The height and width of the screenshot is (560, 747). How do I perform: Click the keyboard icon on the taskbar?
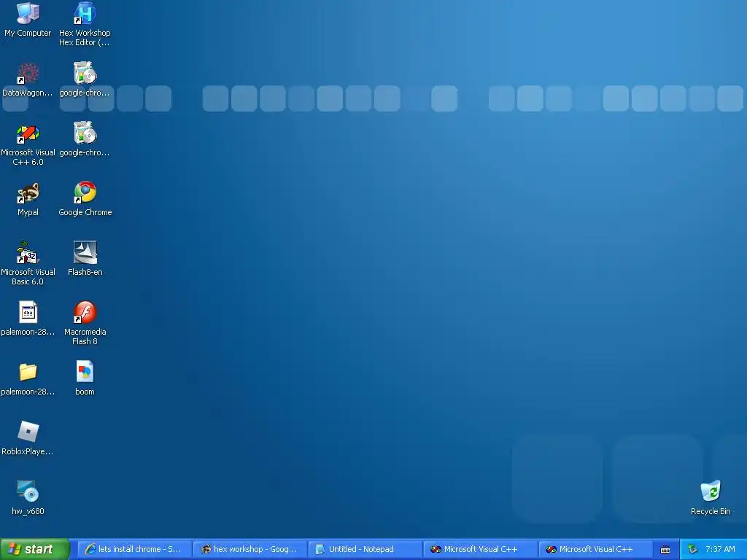tap(665, 550)
